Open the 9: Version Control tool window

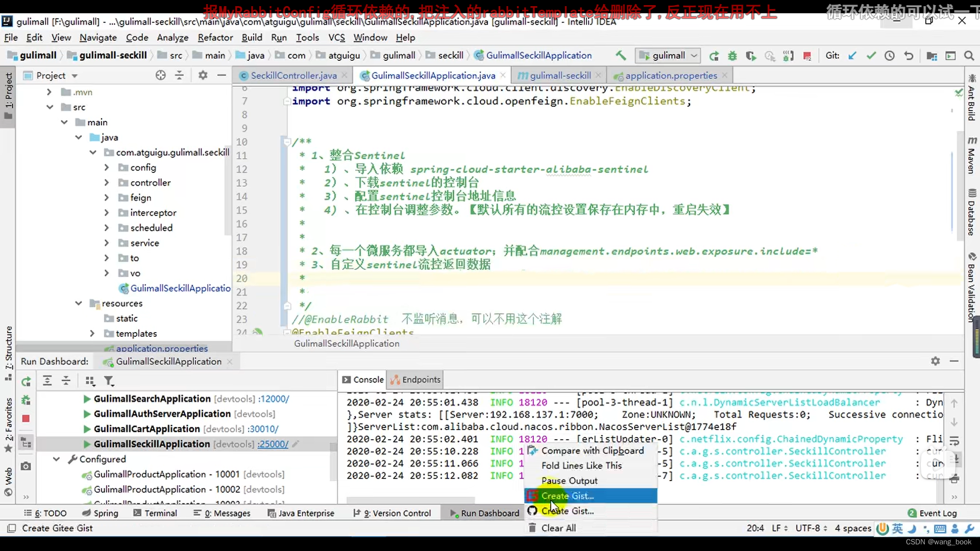tap(392, 513)
